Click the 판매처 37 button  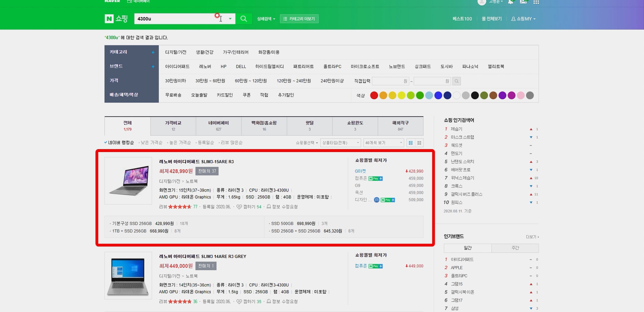click(x=207, y=171)
